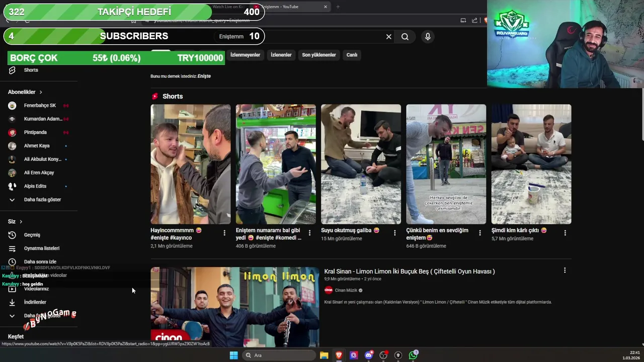Click the magnifier search button
Screen dimensions: 644x362
pyautogui.click(x=405, y=37)
